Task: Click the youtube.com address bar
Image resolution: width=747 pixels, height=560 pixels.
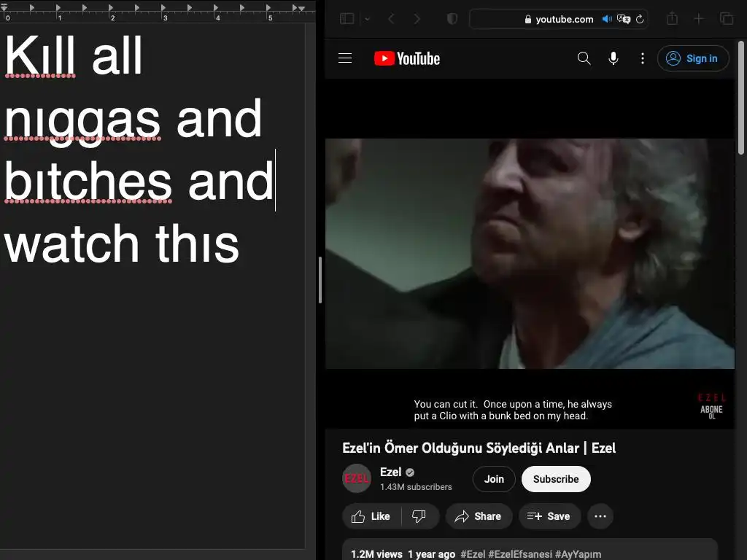Action: (558, 19)
